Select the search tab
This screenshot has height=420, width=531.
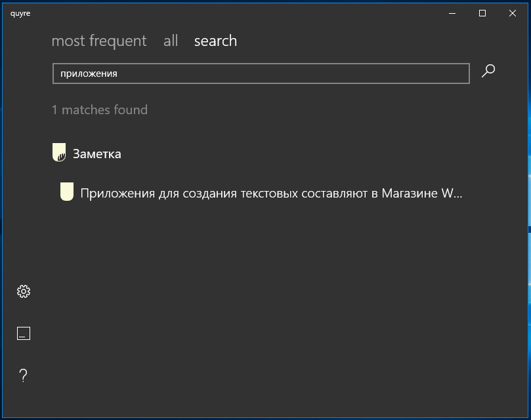215,41
